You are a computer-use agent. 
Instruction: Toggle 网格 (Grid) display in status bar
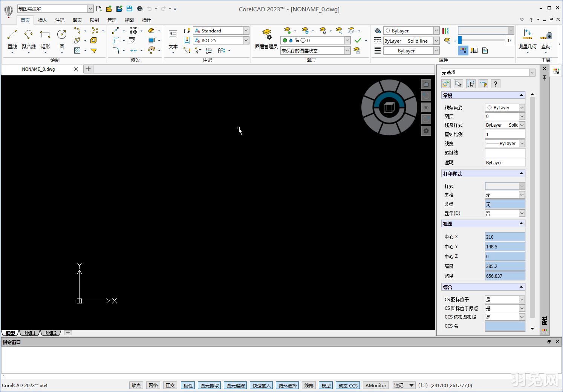tap(153, 385)
